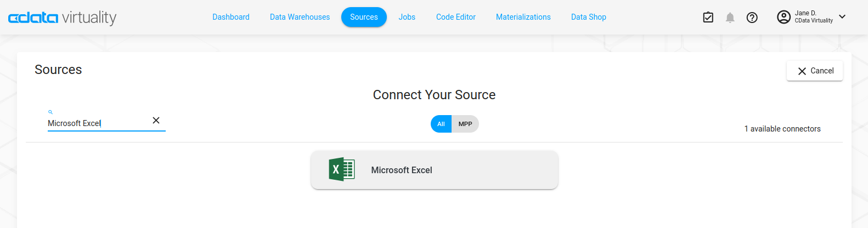Go to the Dashboard page
The height and width of the screenshot is (228, 868).
231,17
